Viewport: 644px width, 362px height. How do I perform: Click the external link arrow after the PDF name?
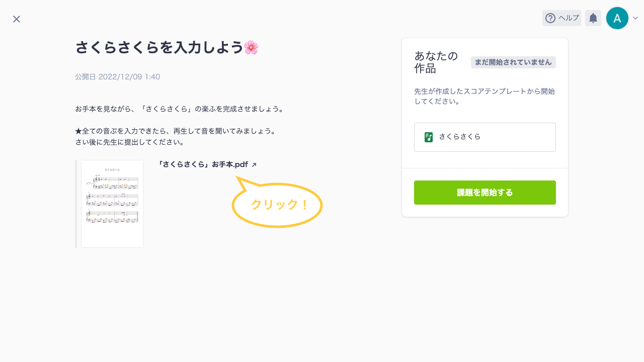pos(254,164)
